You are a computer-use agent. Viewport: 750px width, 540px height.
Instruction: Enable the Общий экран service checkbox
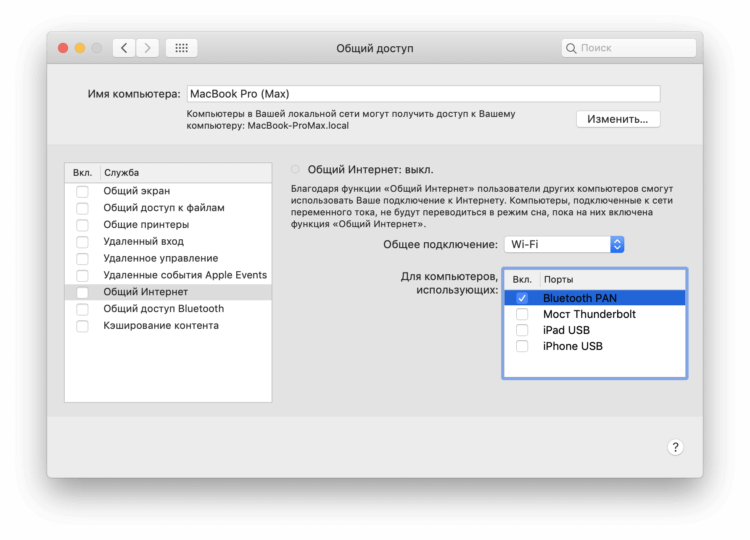point(82,191)
